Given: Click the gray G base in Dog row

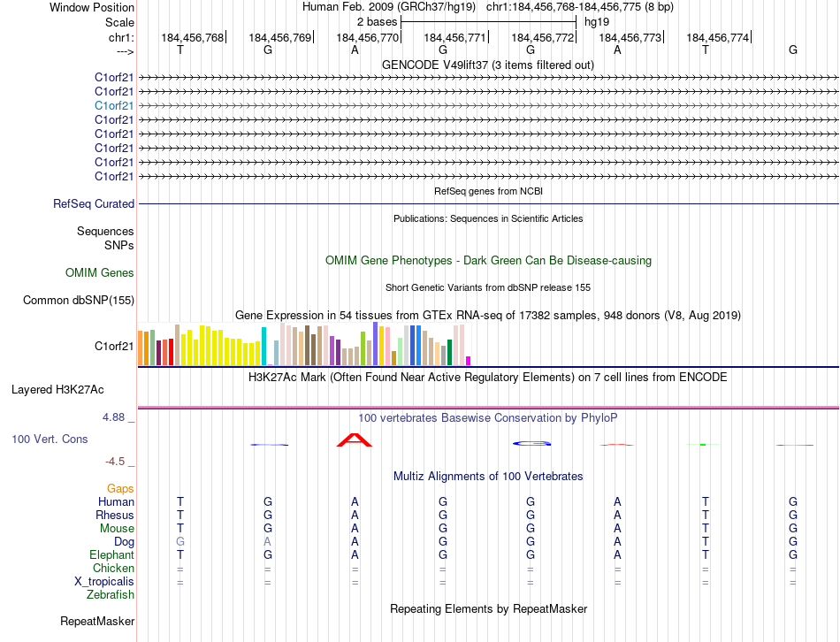Looking at the screenshot, I should [x=180, y=541].
